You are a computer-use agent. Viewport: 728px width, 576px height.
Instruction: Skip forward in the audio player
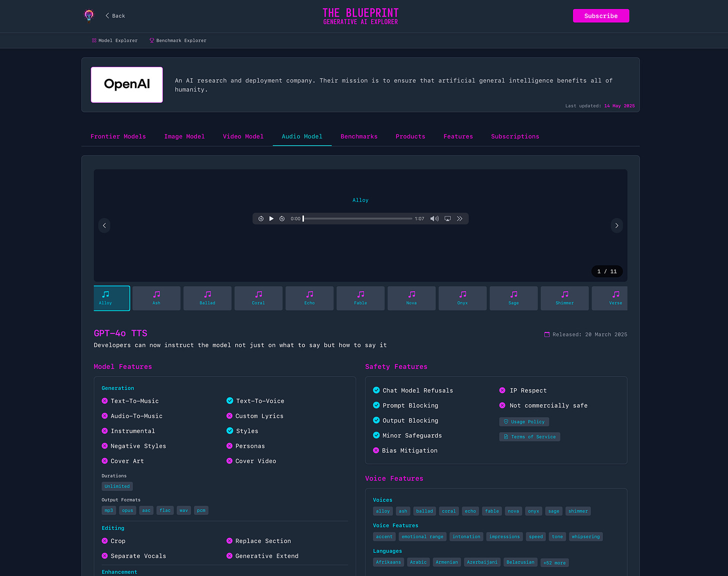pyautogui.click(x=282, y=218)
